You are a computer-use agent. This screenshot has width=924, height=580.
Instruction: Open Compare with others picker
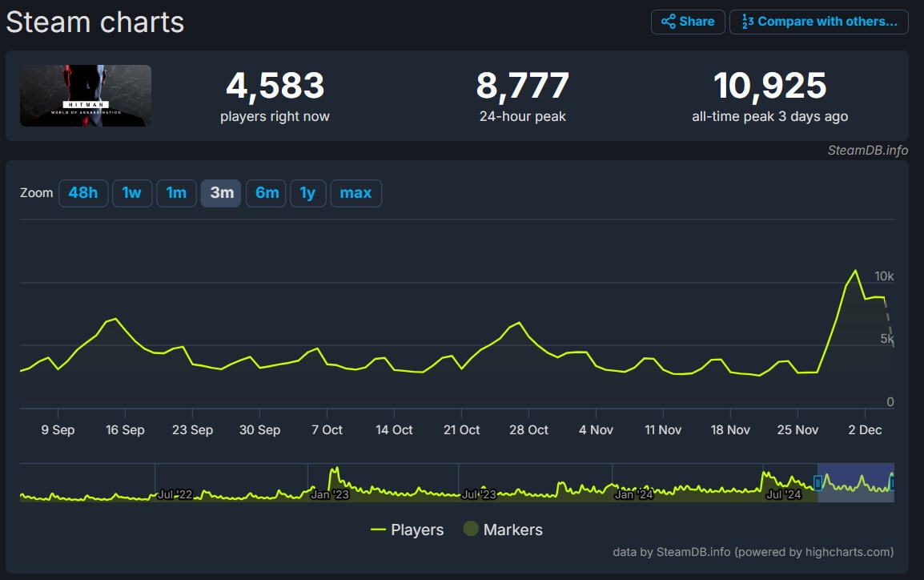819,22
